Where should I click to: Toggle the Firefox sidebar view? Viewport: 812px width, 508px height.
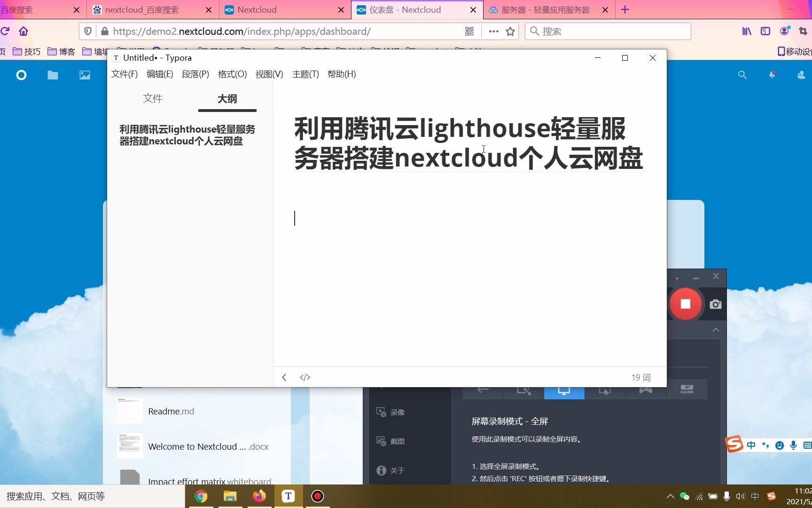tap(765, 31)
